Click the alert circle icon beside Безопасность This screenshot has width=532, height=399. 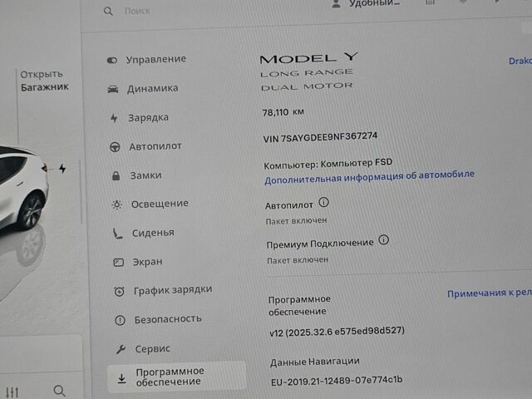point(120,320)
